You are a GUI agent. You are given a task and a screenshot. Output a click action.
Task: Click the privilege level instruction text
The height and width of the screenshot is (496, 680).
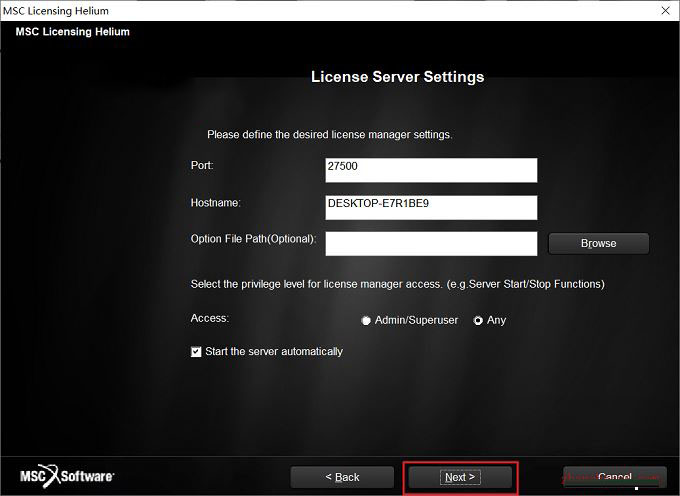pos(397,284)
